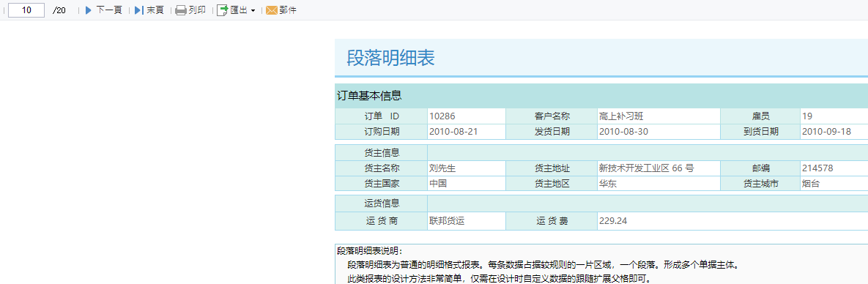Click the export document icon
This screenshot has height=284, width=868.
[222, 10]
